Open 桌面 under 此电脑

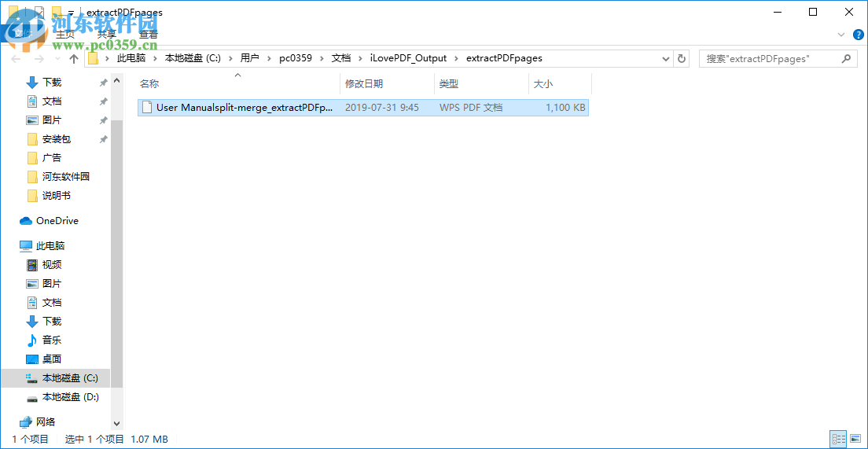click(x=51, y=359)
